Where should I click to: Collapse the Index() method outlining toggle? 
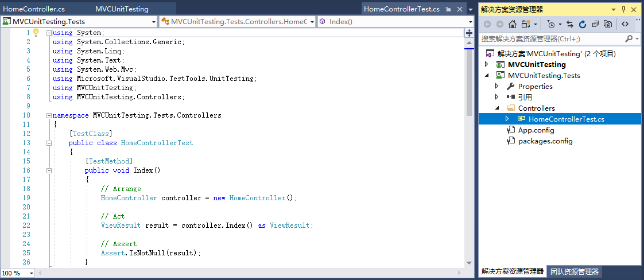tap(49, 170)
